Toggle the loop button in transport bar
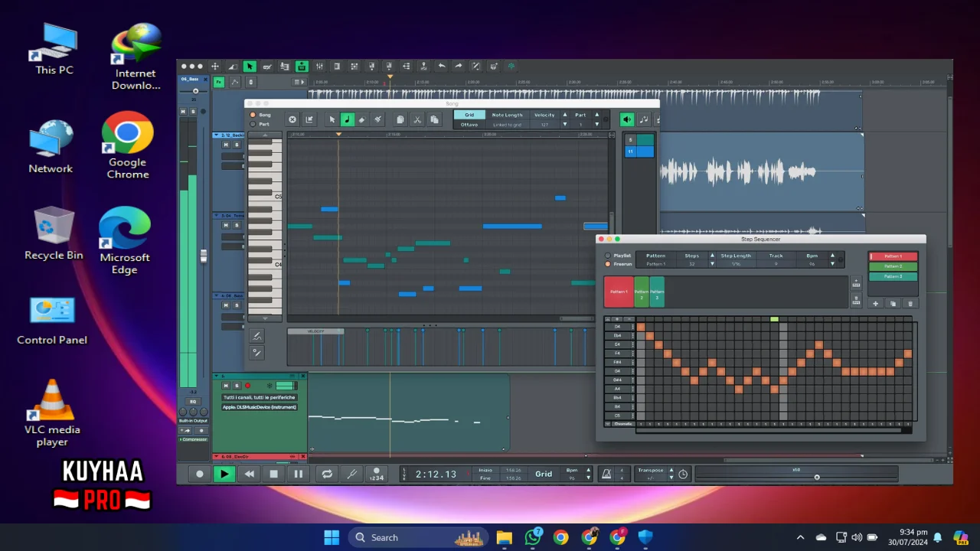The image size is (980, 551). point(327,474)
